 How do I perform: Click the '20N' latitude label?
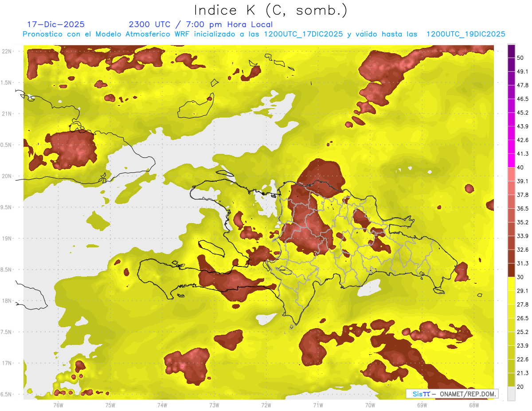pyautogui.click(x=6, y=176)
